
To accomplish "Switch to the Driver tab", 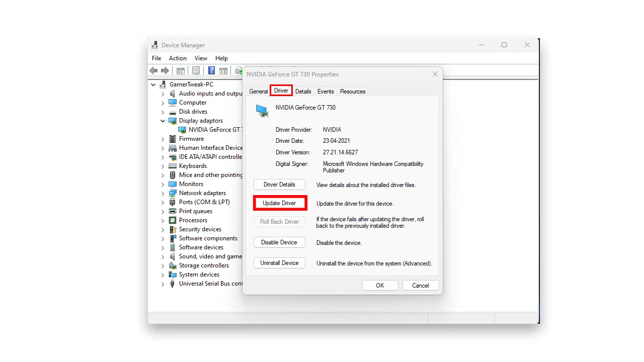I will 281,90.
